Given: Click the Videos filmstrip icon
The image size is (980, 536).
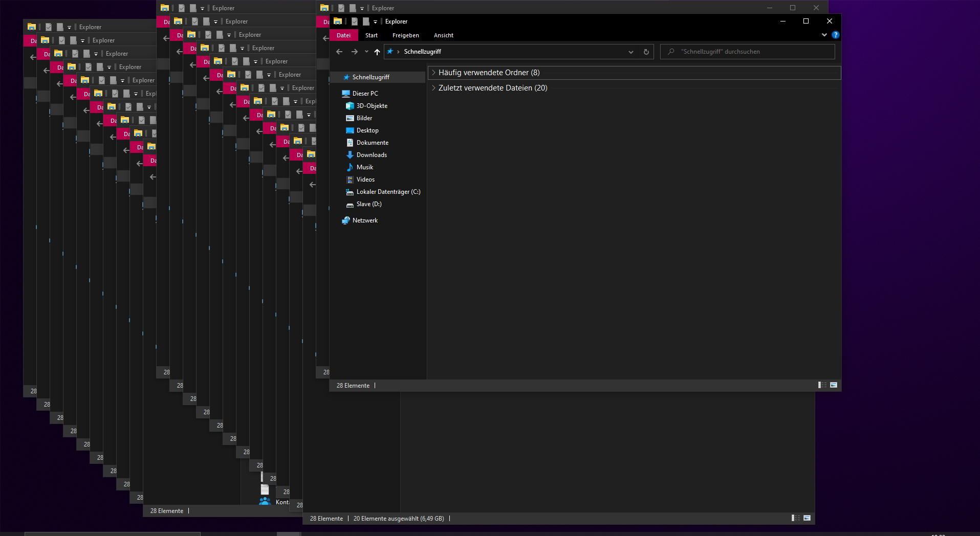Looking at the screenshot, I should (350, 180).
